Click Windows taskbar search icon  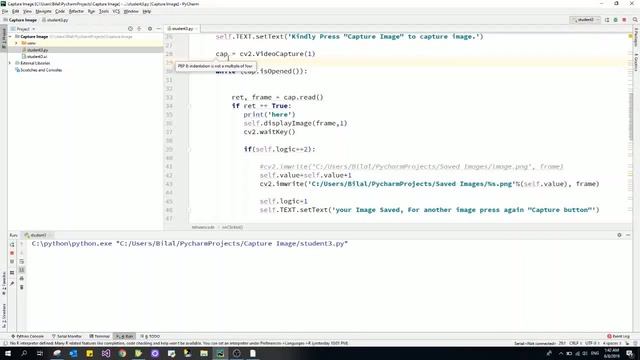[24, 353]
